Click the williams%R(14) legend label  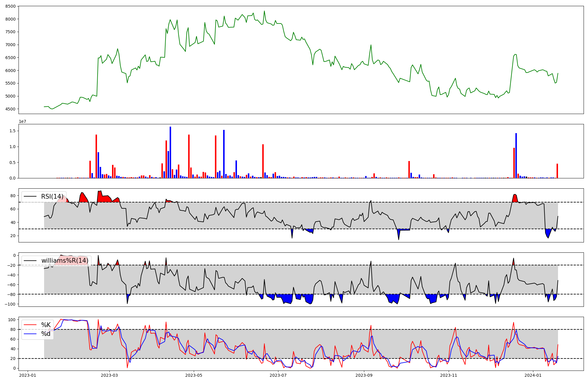click(65, 261)
